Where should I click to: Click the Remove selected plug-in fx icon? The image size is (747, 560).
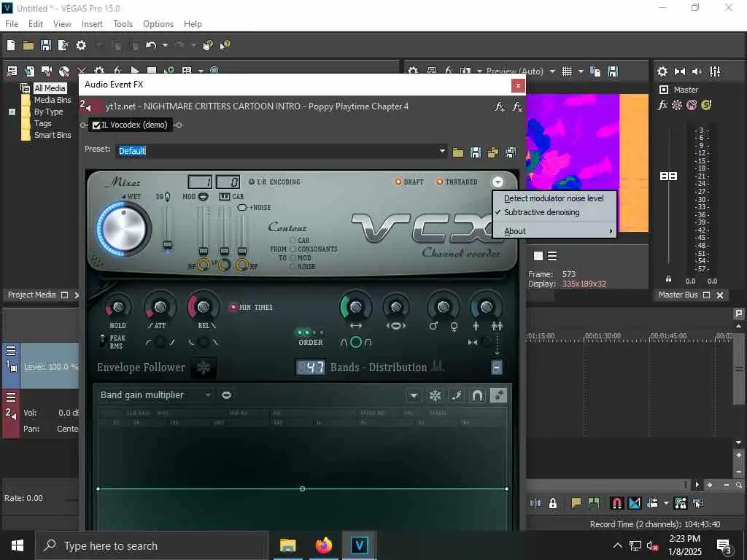point(517,106)
